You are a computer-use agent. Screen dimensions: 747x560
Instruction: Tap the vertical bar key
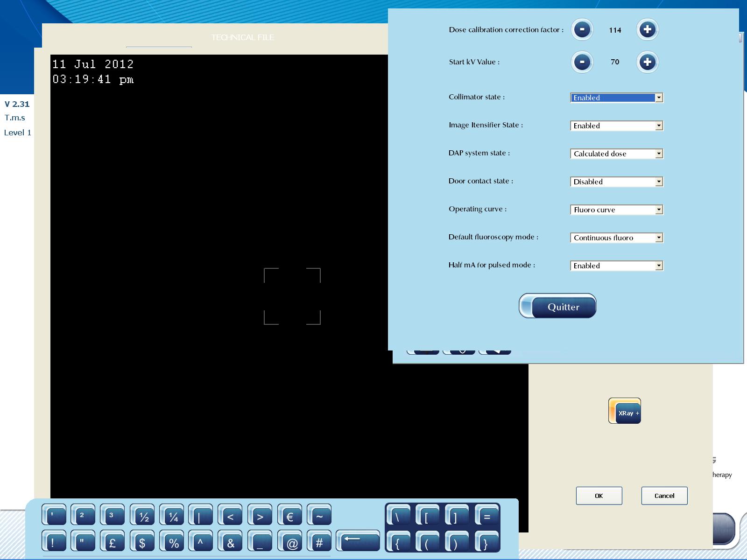tap(201, 515)
